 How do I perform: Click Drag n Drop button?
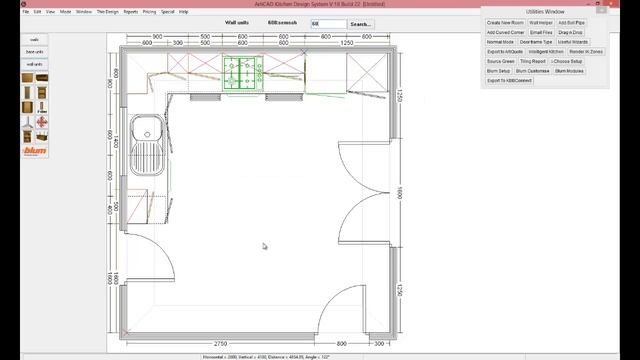(570, 32)
